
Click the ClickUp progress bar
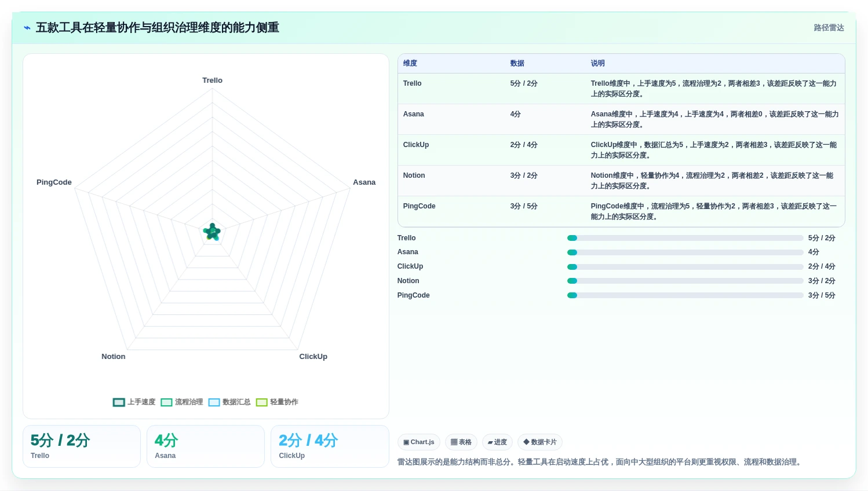click(x=685, y=267)
